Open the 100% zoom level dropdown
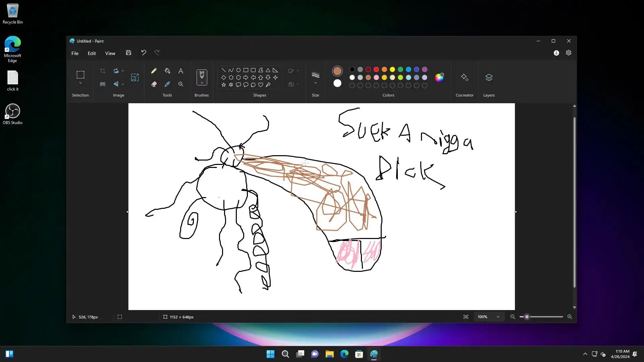 498,317
